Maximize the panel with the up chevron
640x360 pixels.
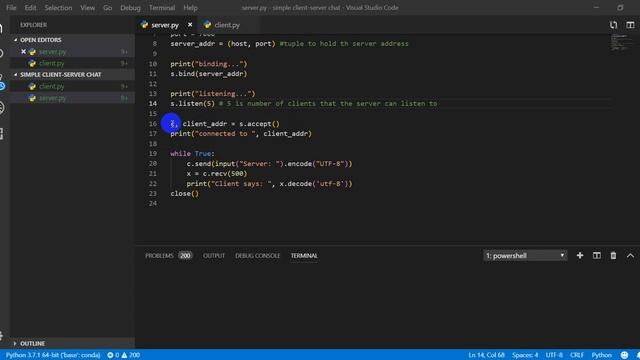click(x=630, y=256)
